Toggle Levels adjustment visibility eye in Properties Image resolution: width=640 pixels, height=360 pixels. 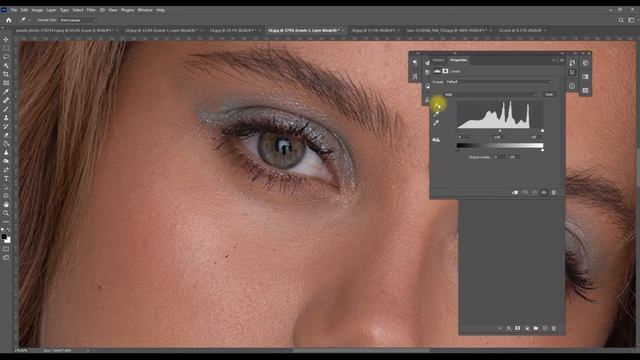pyautogui.click(x=544, y=192)
